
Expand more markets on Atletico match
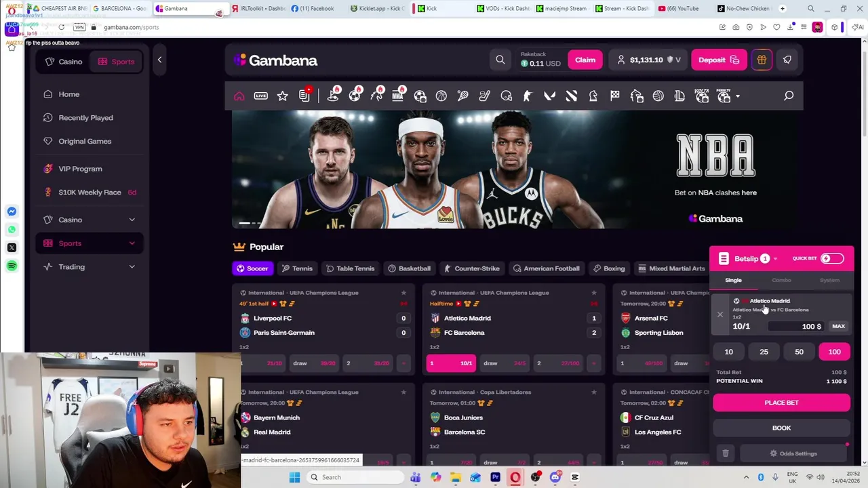coord(594,363)
